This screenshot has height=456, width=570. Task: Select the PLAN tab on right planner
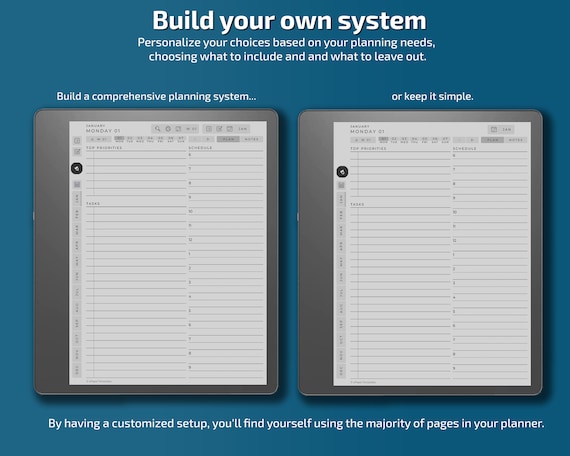coord(493,140)
